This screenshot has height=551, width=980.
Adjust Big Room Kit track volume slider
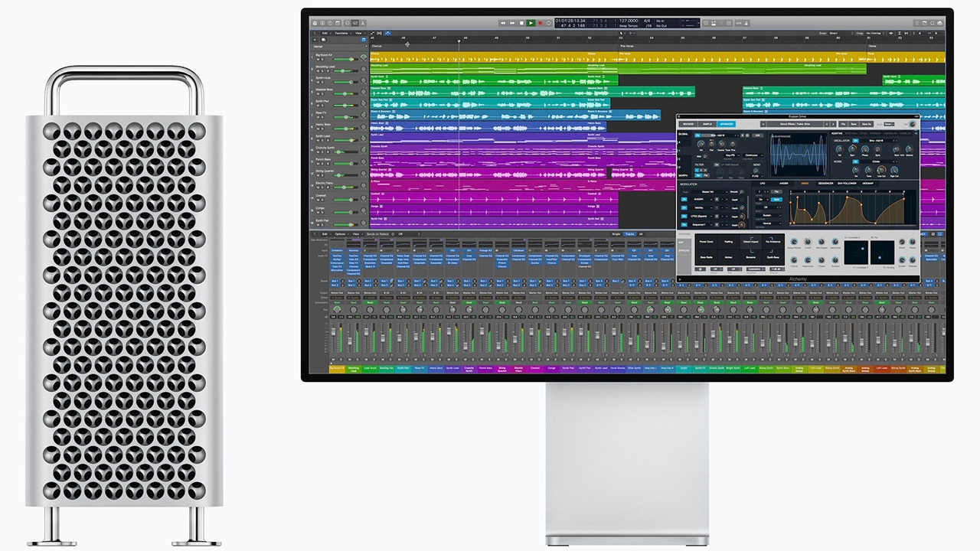click(x=345, y=59)
